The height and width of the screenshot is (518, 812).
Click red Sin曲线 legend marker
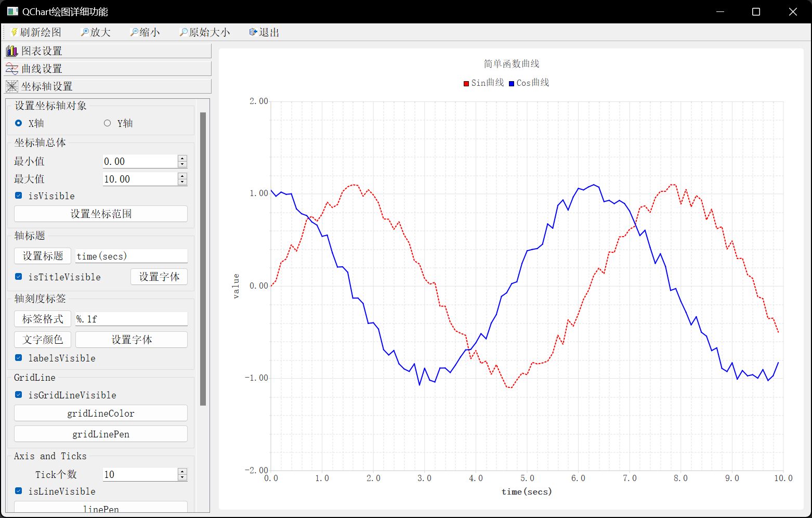pyautogui.click(x=466, y=83)
